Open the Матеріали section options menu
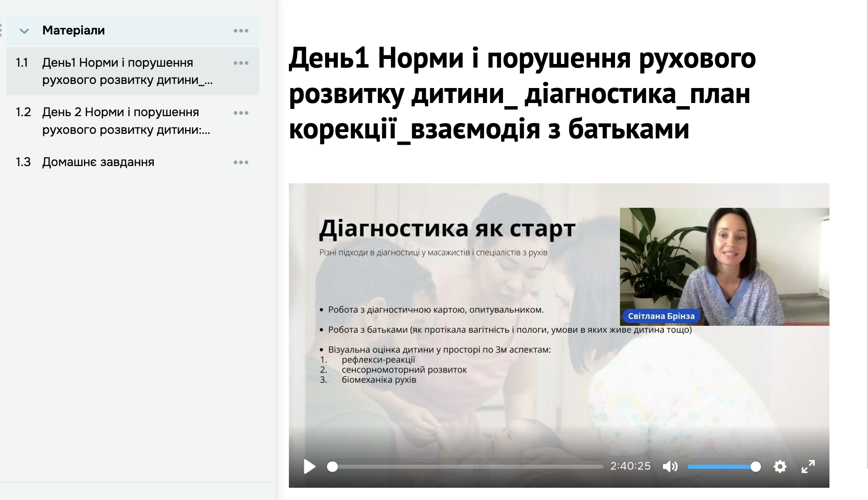This screenshot has width=868, height=500. 241,31
